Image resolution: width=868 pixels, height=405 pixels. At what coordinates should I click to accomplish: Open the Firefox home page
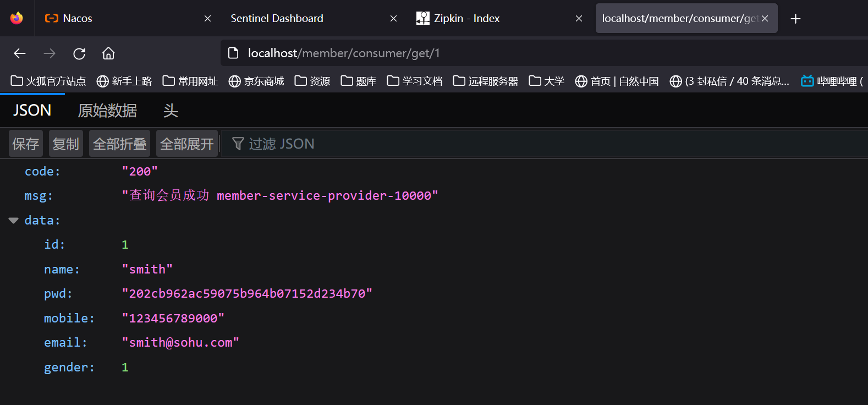108,53
